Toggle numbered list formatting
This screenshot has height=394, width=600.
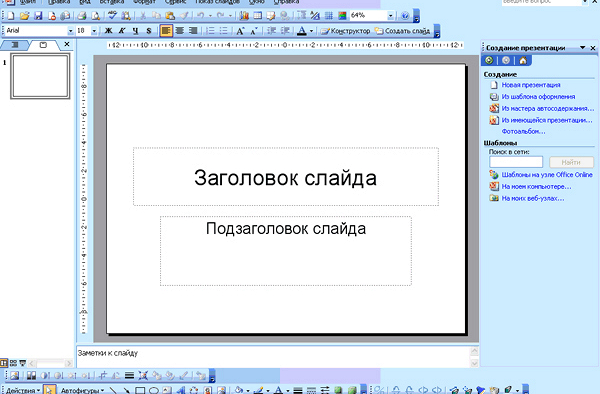[210, 31]
